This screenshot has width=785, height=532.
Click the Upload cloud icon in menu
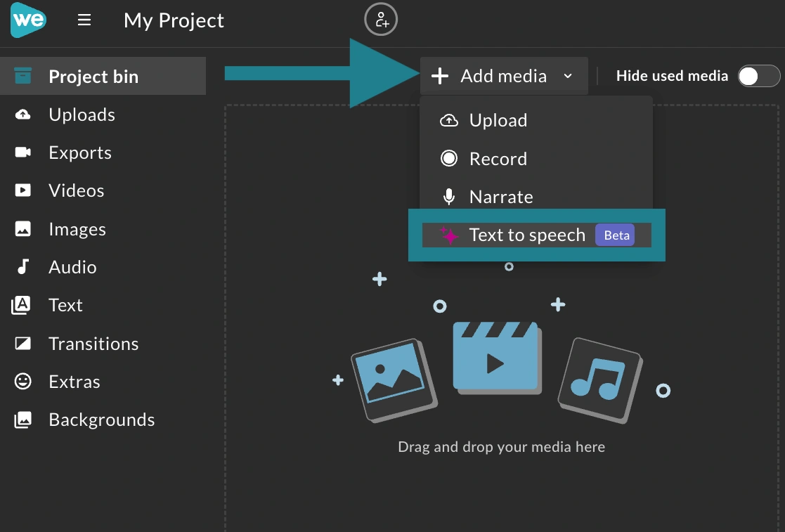(448, 120)
